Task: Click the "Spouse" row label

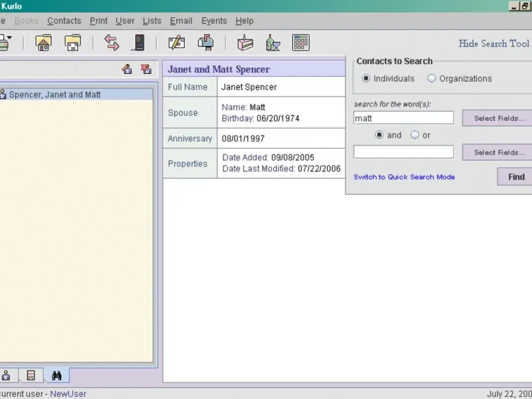Action: (182, 112)
